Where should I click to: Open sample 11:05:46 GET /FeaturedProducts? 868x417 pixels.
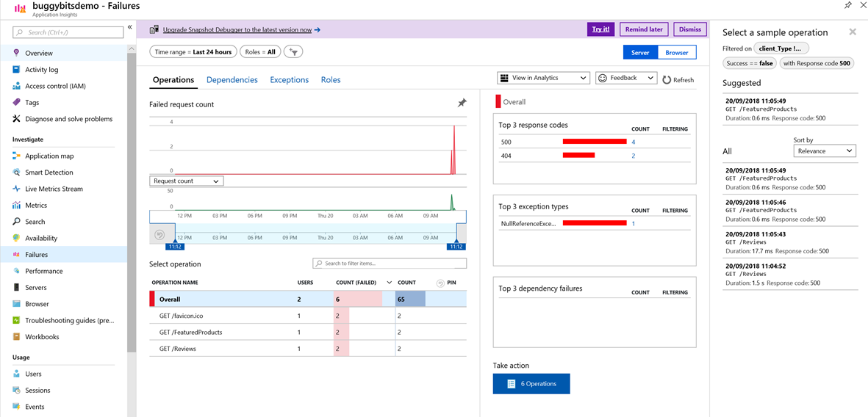[790, 210]
